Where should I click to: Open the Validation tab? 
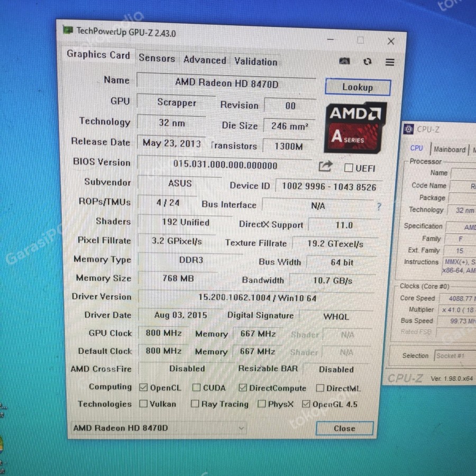(x=255, y=61)
